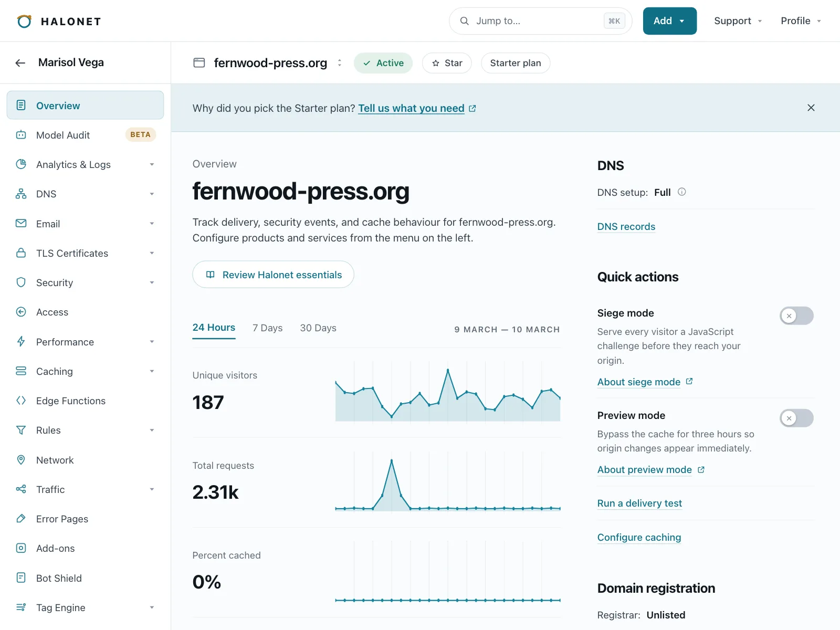Click the Security shield icon
This screenshot has height=630, width=840.
coord(21,282)
